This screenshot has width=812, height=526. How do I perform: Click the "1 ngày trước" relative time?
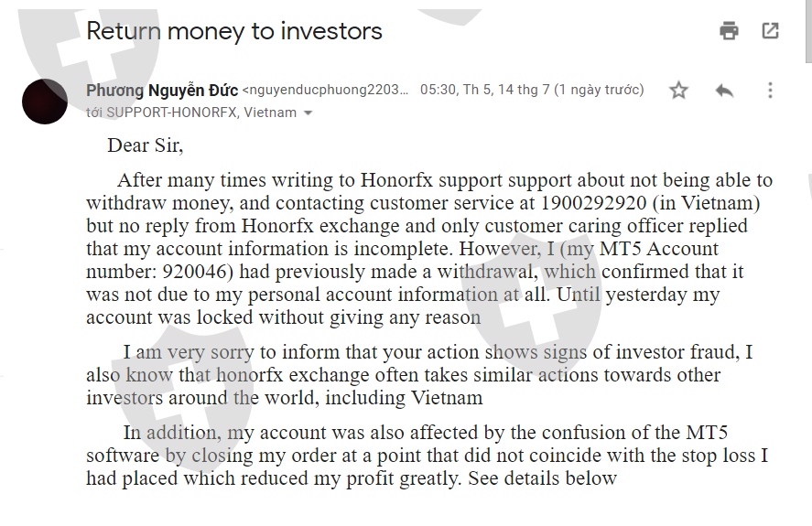click(599, 90)
